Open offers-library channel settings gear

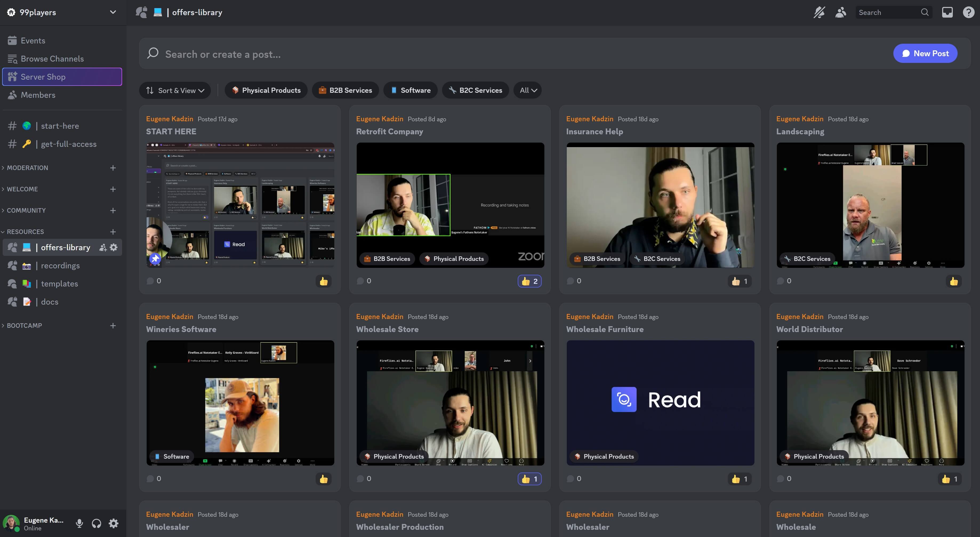pos(114,247)
